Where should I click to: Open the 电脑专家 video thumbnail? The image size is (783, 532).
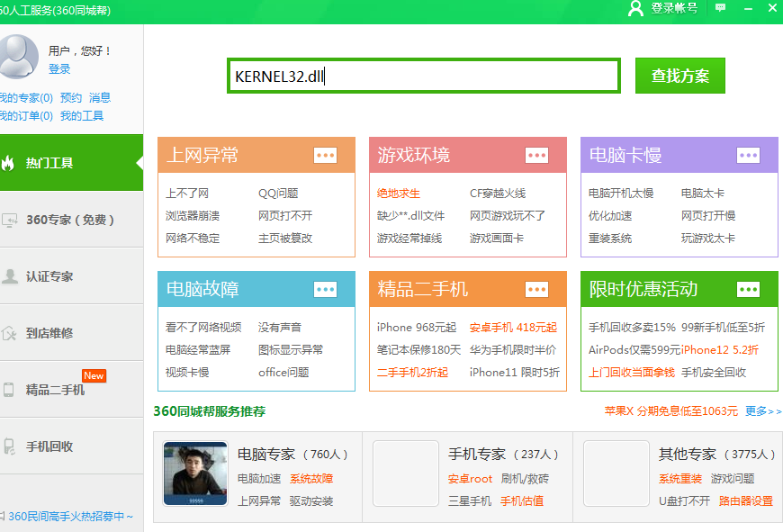pyautogui.click(x=195, y=473)
